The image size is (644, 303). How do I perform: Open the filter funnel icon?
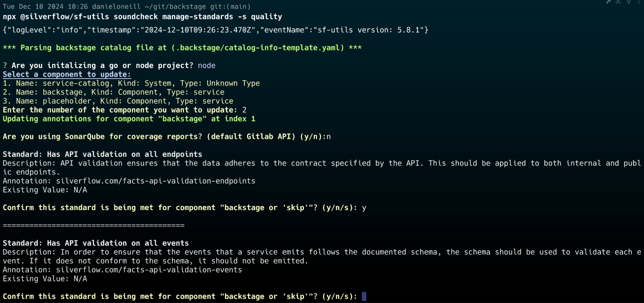[628, 2]
